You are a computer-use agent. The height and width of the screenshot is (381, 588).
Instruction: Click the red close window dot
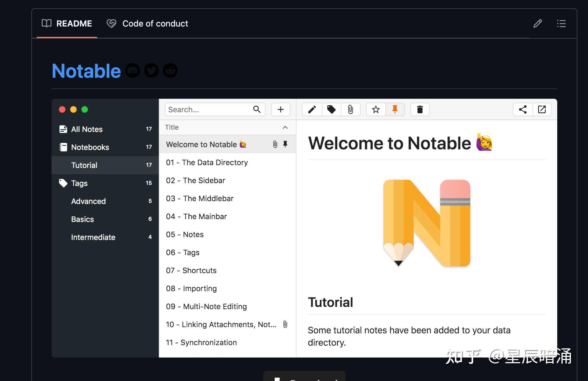click(x=62, y=109)
